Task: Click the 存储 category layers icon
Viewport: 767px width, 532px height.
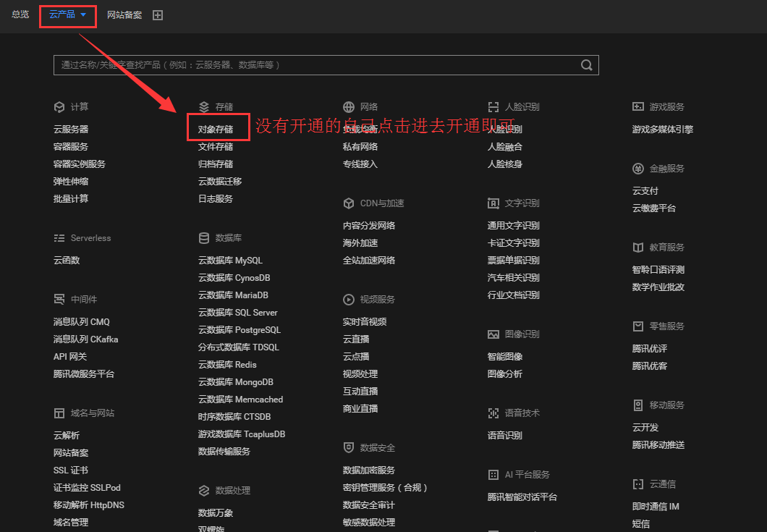Action: 204,106
